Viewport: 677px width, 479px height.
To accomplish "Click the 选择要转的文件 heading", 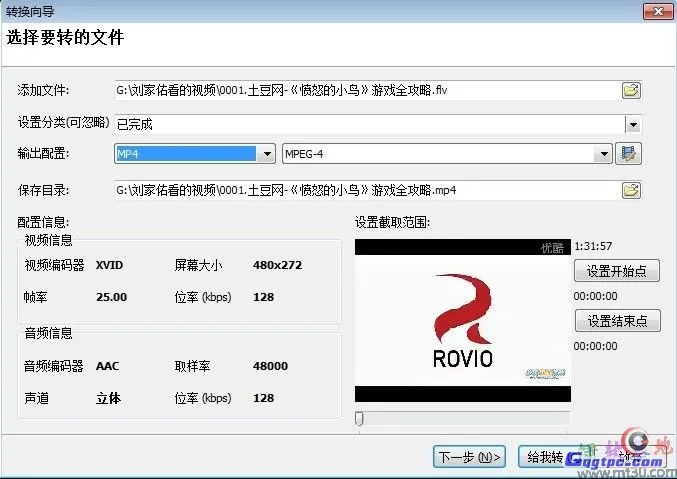I will tap(65, 38).
